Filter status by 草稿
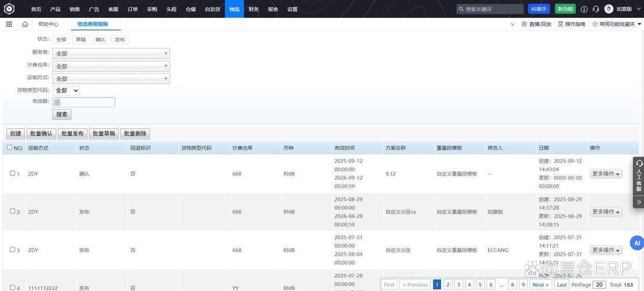The width and height of the screenshot is (644, 291). (x=80, y=40)
